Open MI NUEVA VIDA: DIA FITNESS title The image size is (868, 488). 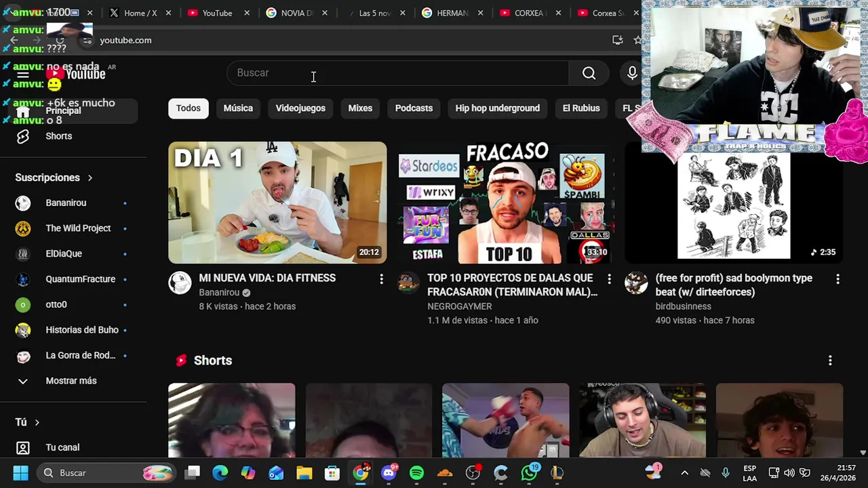click(x=267, y=278)
